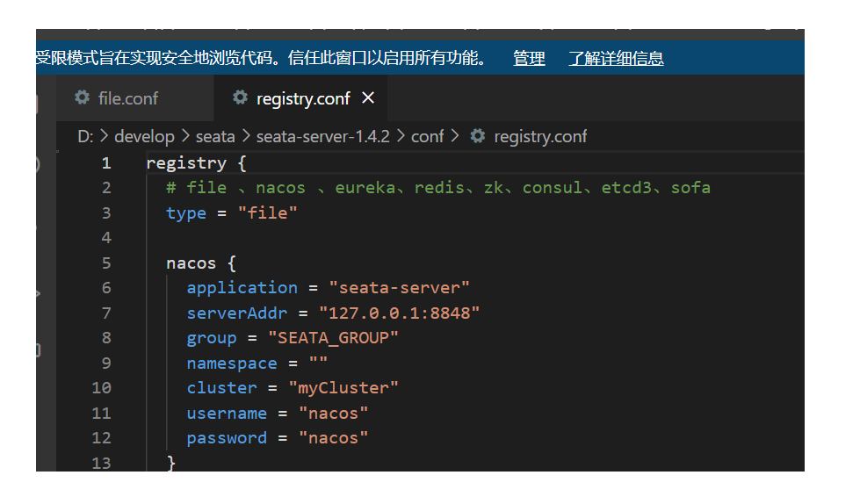This screenshot has height=504, width=860.
Task: Click "nacos" value on username line
Action: pos(333,413)
